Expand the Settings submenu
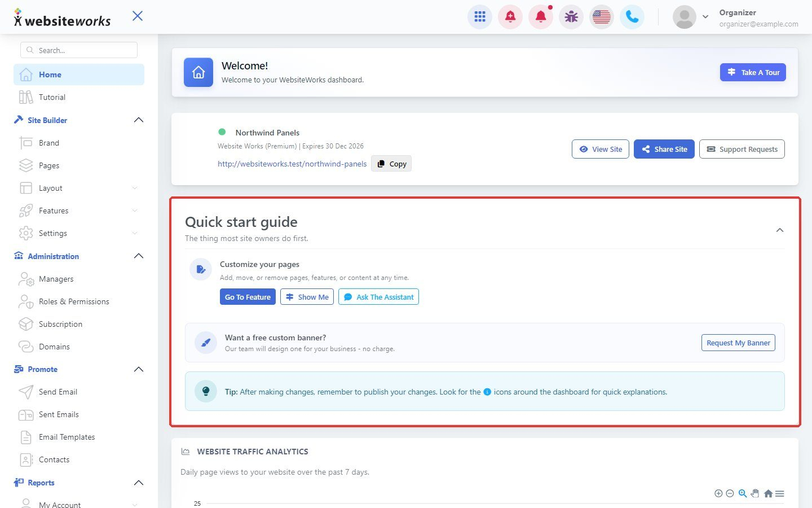The image size is (812, 508). pyautogui.click(x=135, y=233)
